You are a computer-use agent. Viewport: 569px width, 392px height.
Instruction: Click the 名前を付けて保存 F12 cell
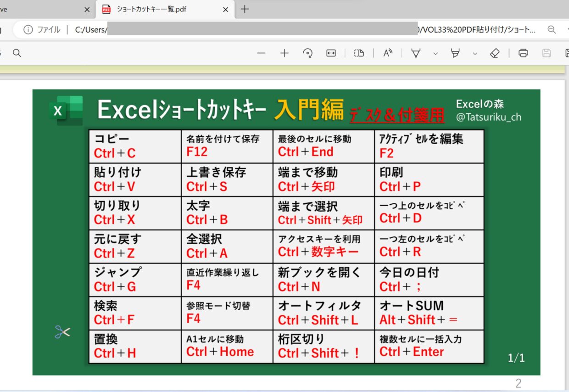[227, 146]
